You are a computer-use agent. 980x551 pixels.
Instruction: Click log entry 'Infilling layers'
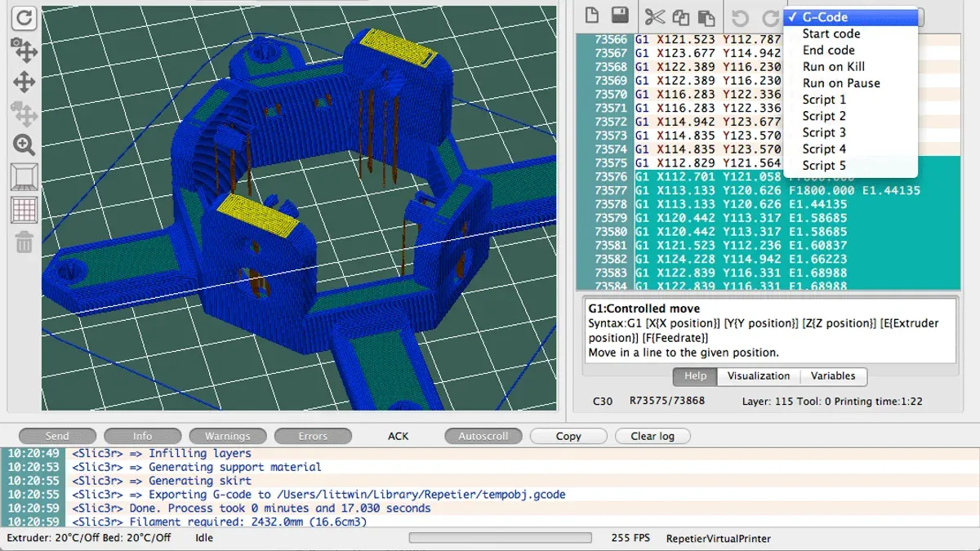tap(490, 453)
